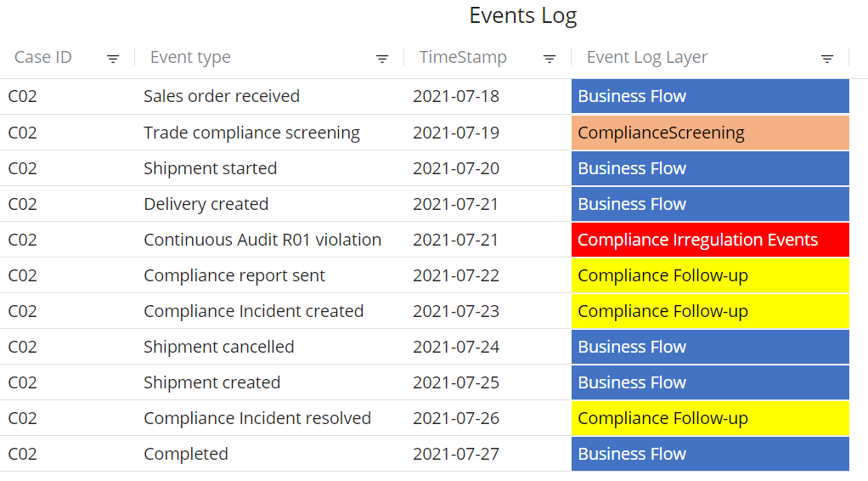This screenshot has width=868, height=481.
Task: Click the yellow Compliance Follow-up cell for report sent
Action: pyautogui.click(x=709, y=275)
